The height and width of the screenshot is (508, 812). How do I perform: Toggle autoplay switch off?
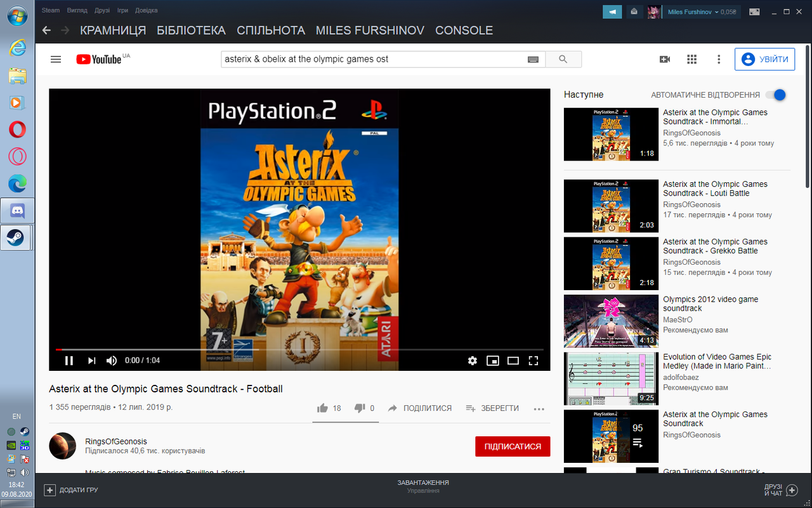(x=776, y=95)
